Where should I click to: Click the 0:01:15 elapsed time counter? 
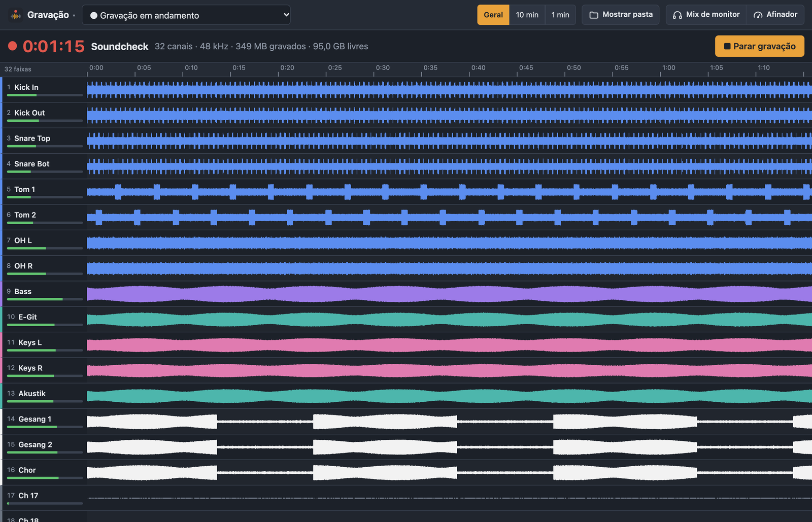(x=54, y=46)
